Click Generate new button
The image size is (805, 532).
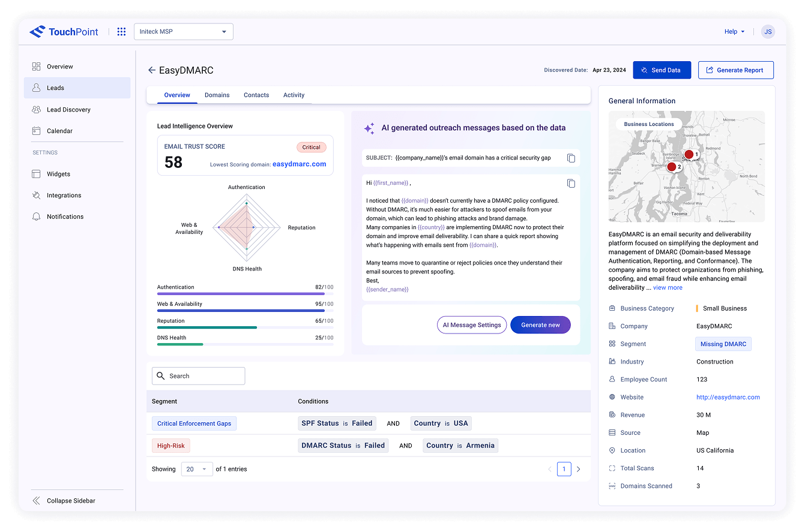(x=540, y=325)
